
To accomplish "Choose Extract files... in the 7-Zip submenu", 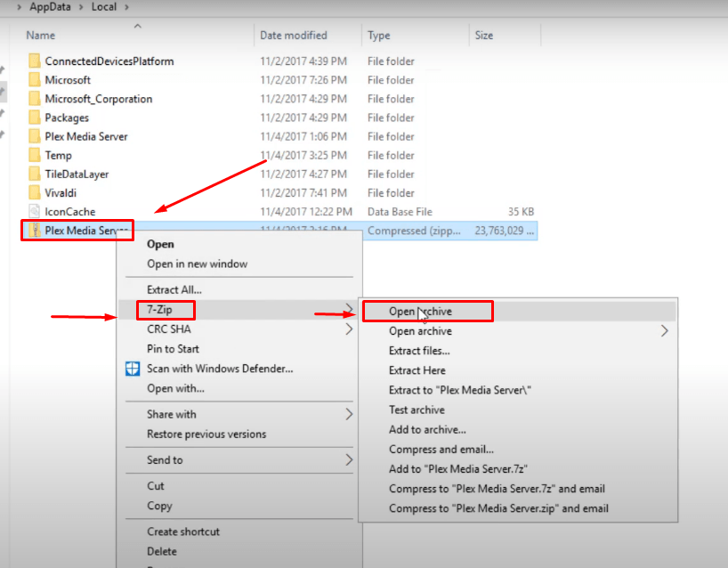I will 420,351.
